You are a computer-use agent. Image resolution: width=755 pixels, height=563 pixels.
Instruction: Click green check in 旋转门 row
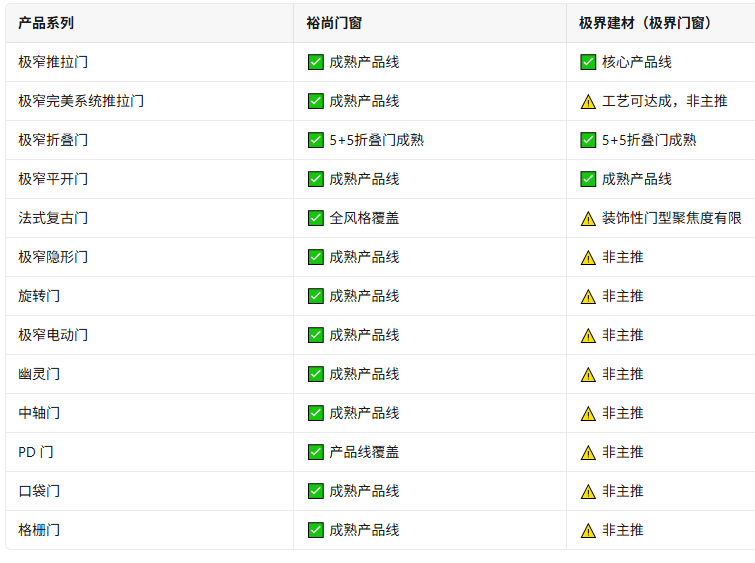click(x=315, y=296)
